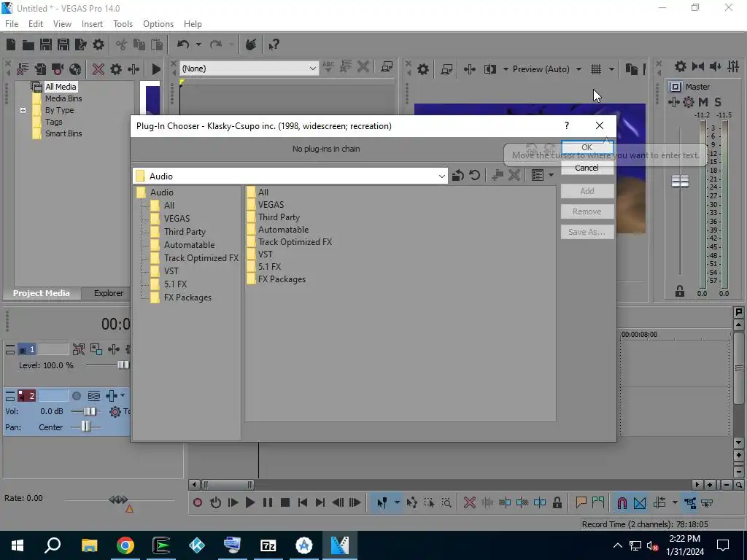Click audio track 2 Pan slider

[x=85, y=427]
